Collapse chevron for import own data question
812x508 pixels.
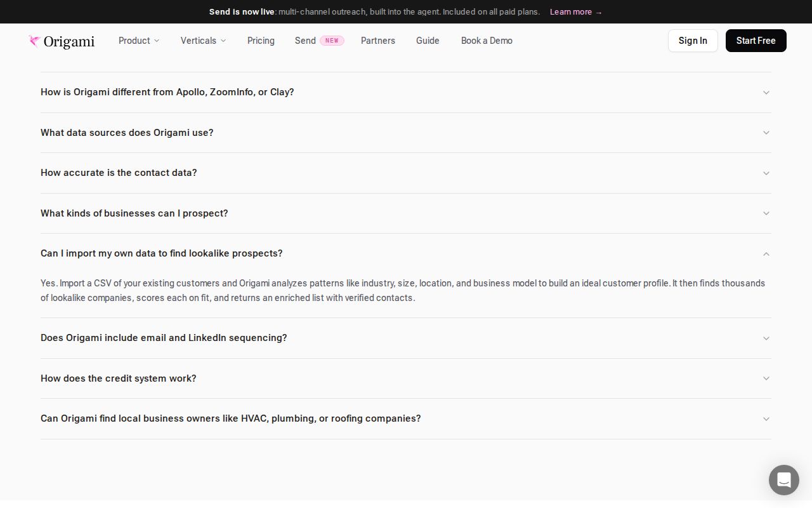click(x=766, y=254)
